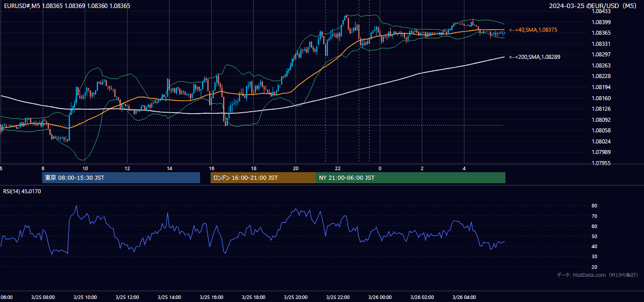The height and width of the screenshot is (302, 644).
Task: Click hour label 14 under price chart
Action: click(x=169, y=169)
